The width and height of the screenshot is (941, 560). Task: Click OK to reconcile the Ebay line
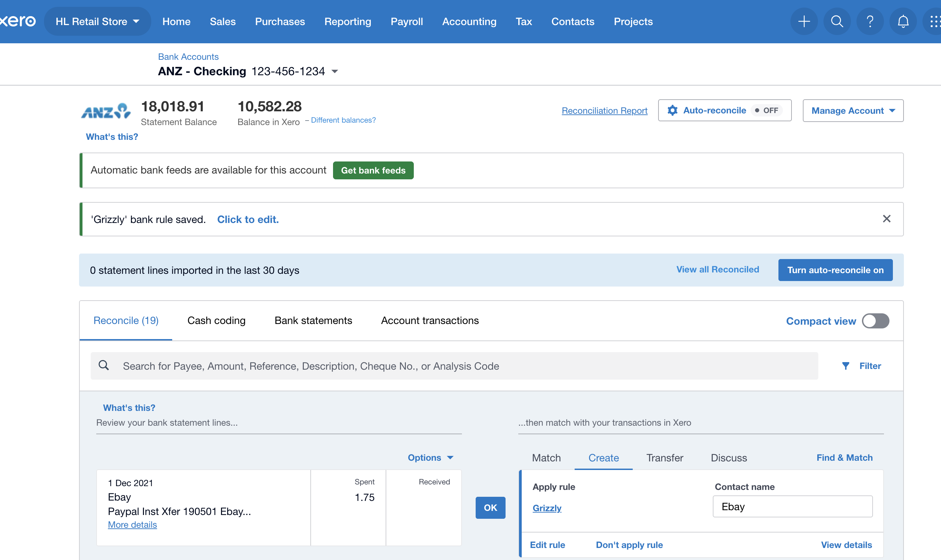coord(490,507)
